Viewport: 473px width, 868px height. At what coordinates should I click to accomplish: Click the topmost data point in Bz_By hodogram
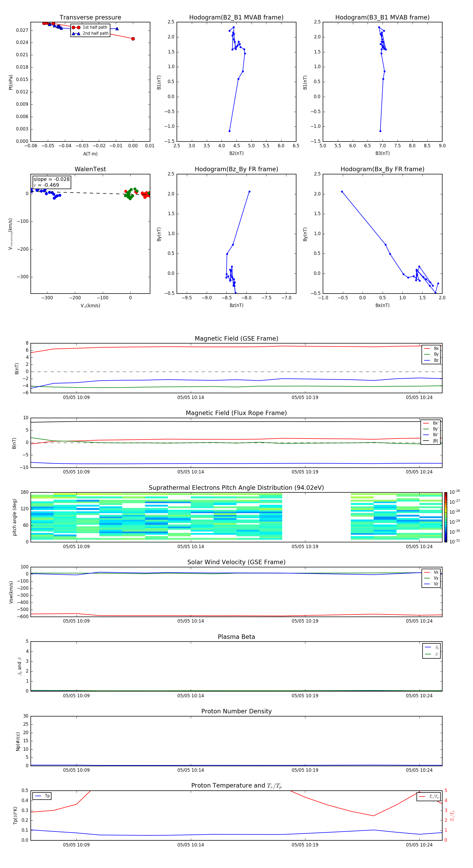(249, 192)
